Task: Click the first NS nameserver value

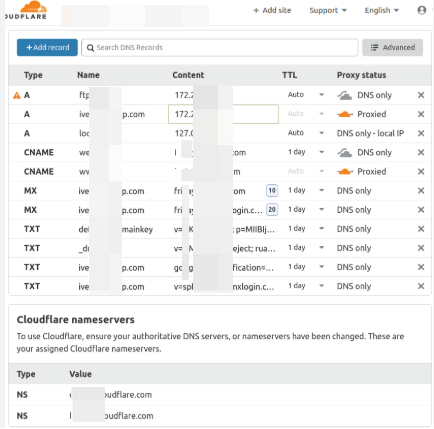Action: tap(111, 395)
